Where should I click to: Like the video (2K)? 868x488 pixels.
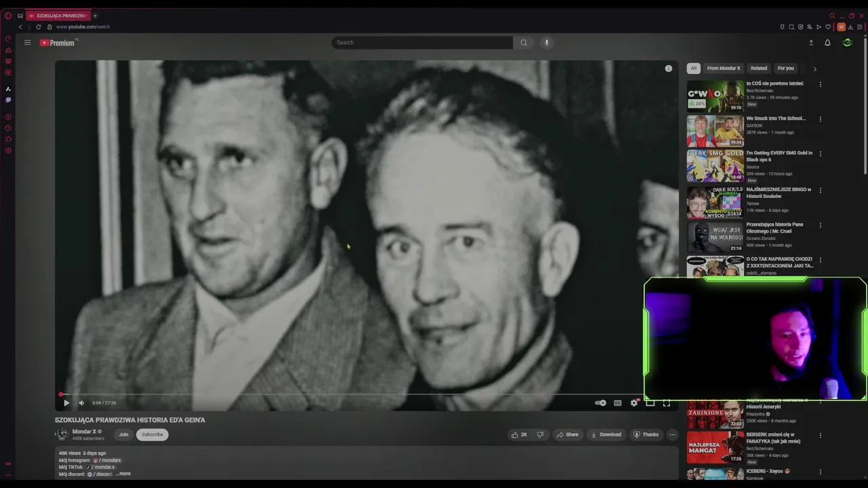519,434
